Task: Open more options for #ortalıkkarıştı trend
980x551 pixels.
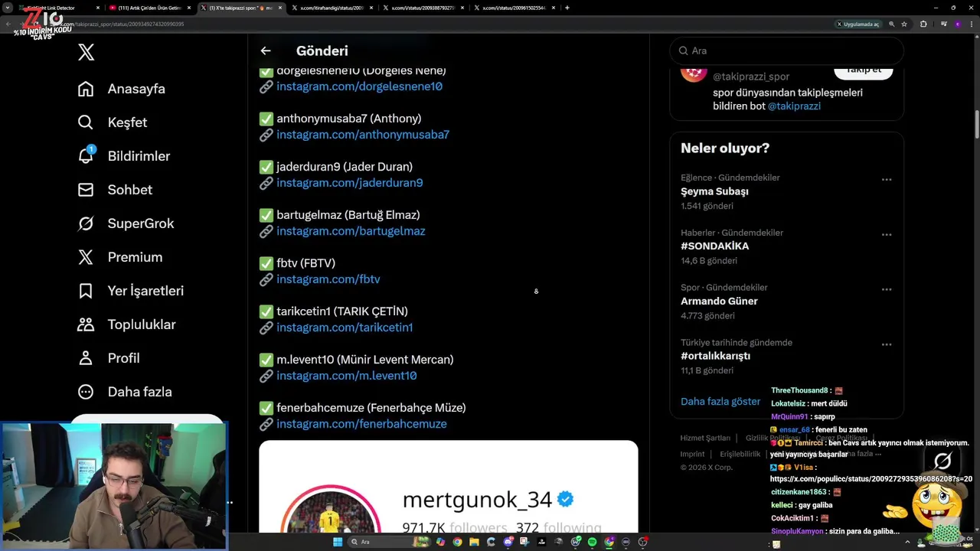Action: tap(887, 345)
